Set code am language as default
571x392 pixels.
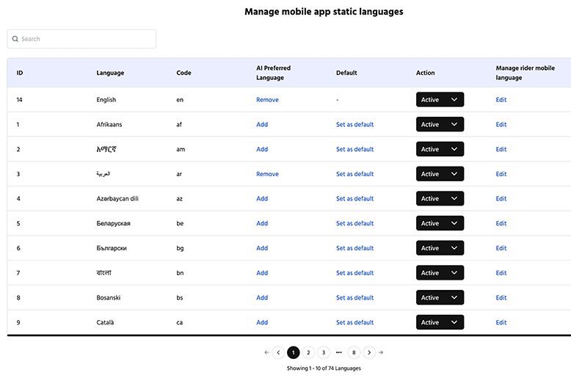(354, 149)
